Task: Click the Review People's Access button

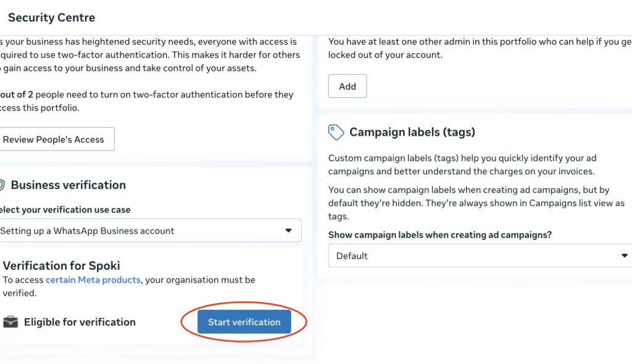Action: pos(54,139)
